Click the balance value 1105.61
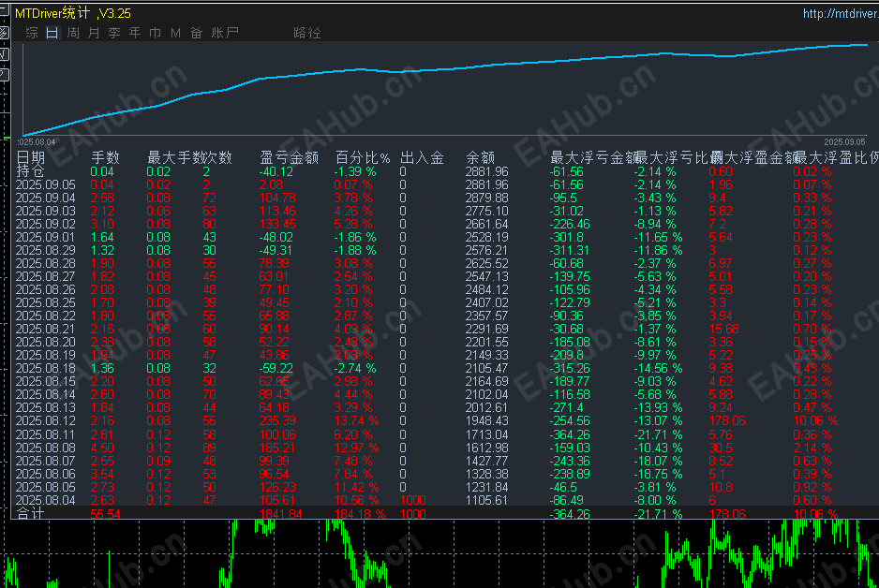 tap(486, 500)
